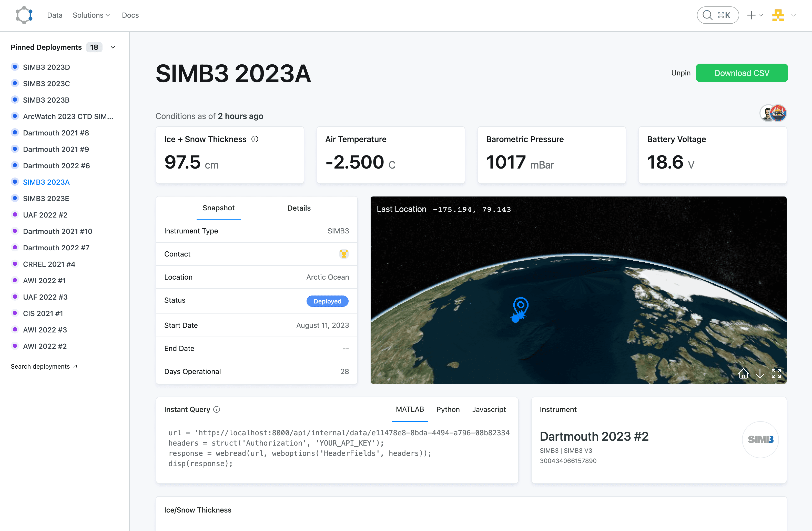Click the Battery Voltage value 18.6
Screen dimensions: 812x531
pos(665,162)
